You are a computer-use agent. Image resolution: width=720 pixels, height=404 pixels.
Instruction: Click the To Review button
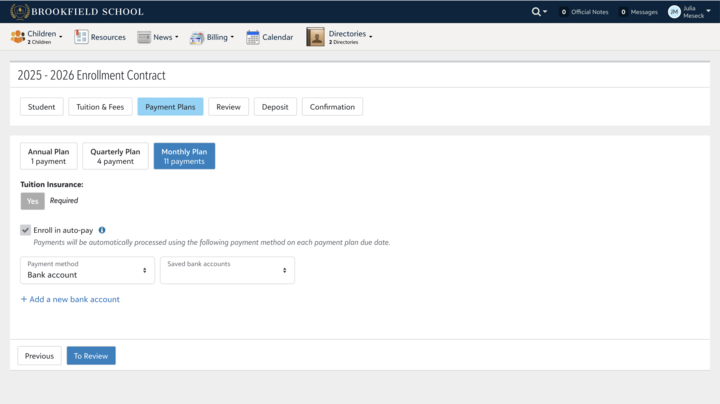91,356
